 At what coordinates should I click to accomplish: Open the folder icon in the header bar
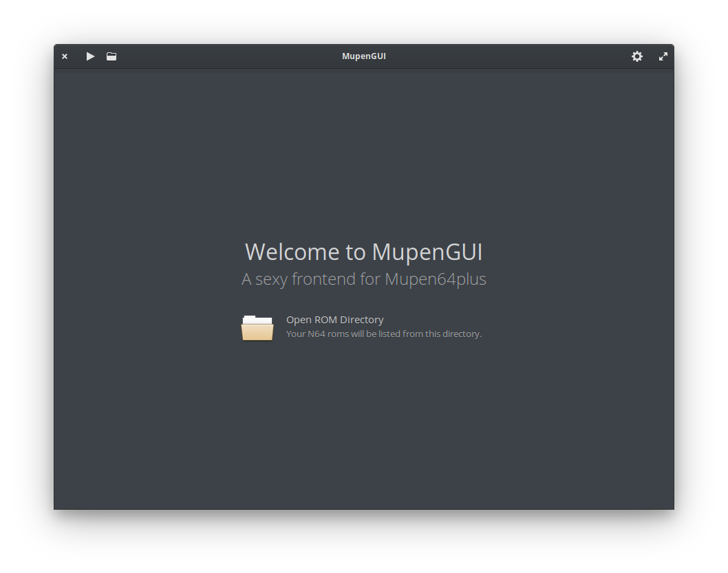pyautogui.click(x=111, y=56)
